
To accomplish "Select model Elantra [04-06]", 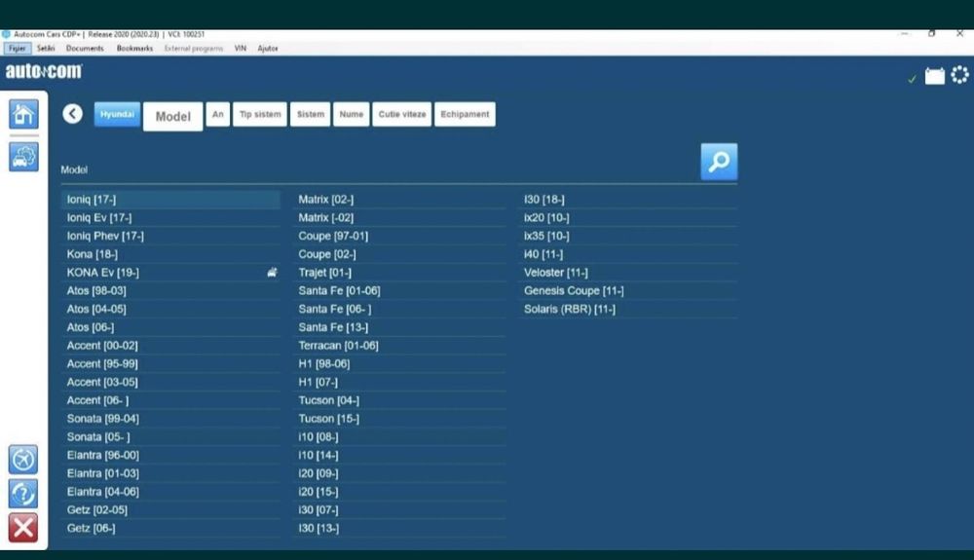I will click(170, 492).
